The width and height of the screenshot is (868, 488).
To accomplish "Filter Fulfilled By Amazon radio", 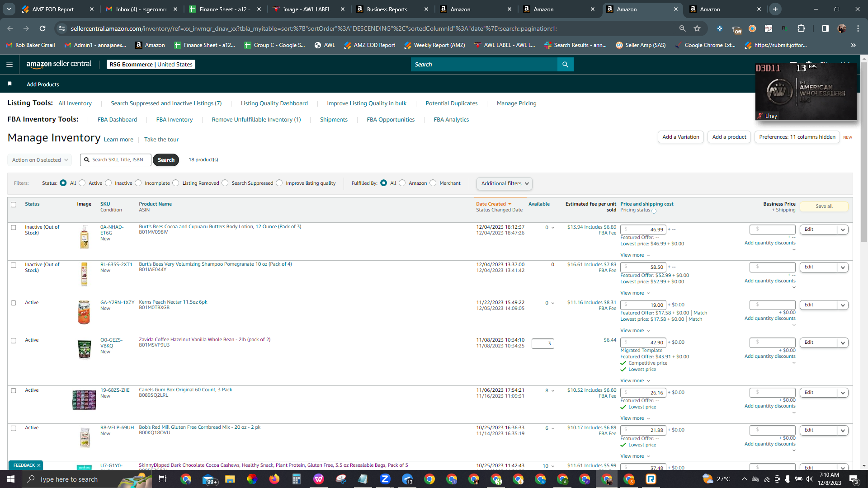I will (402, 183).
